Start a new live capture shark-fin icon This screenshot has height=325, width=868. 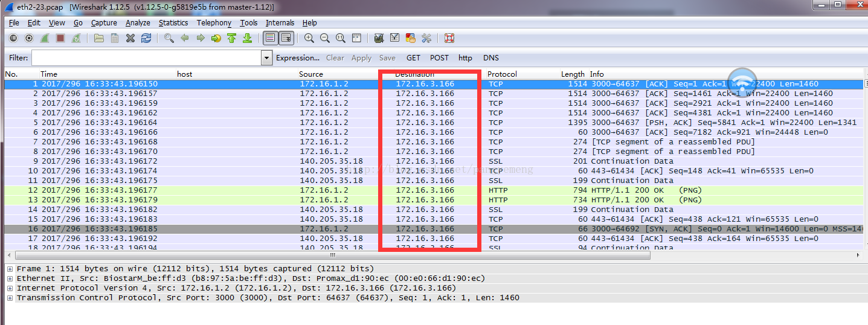tap(45, 38)
